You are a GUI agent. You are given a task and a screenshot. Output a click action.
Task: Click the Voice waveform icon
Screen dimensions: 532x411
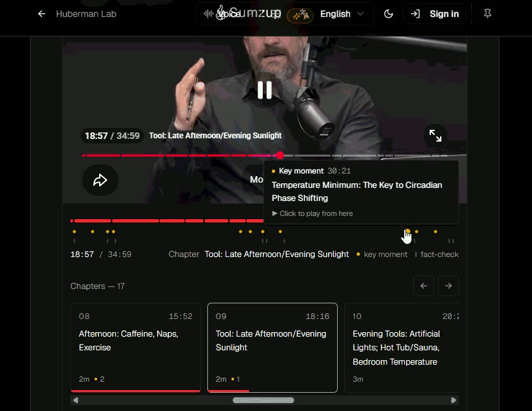(x=209, y=14)
